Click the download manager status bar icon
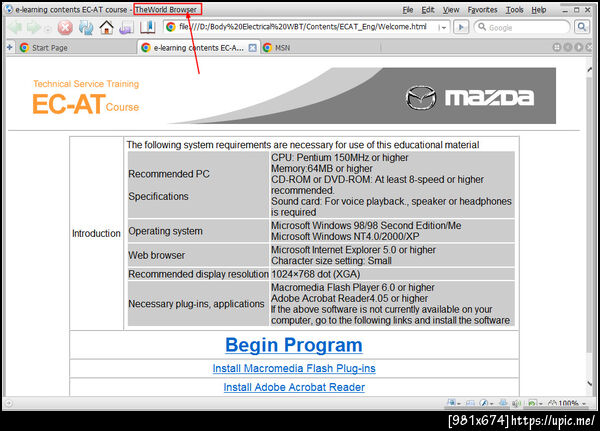This screenshot has width=600, height=431. tap(503, 403)
